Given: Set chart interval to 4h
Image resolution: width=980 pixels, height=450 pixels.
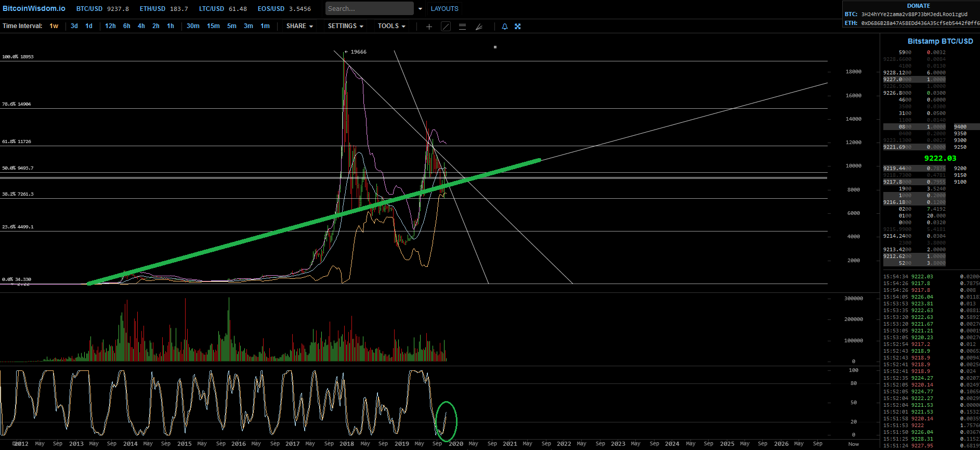Looking at the screenshot, I should 141,26.
